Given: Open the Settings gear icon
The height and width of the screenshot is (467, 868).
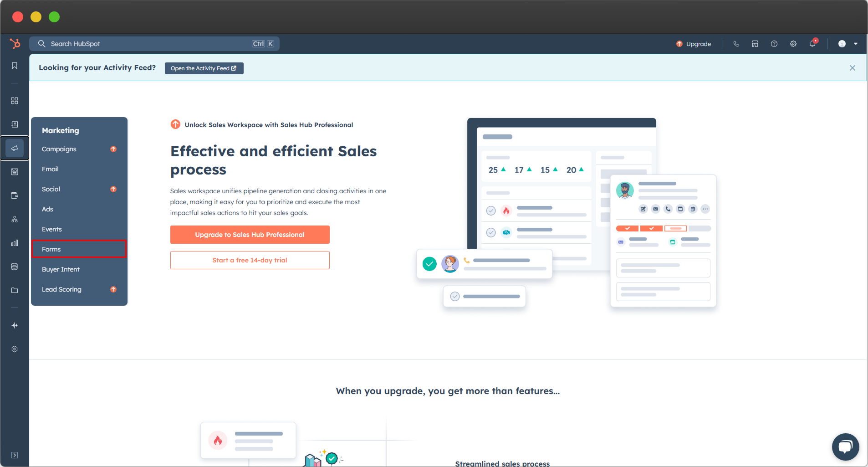Looking at the screenshot, I should point(793,44).
